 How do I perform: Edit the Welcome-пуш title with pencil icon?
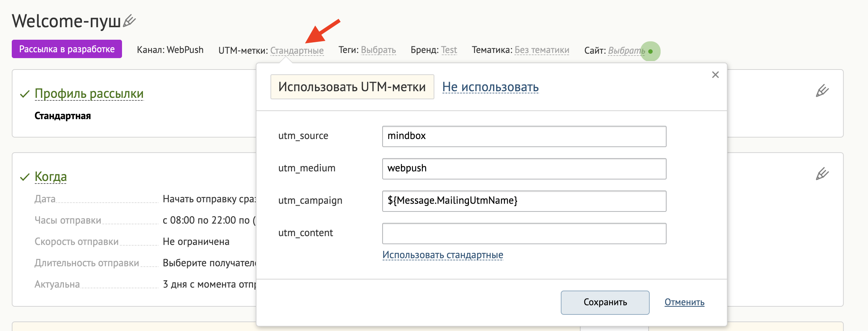click(x=129, y=21)
